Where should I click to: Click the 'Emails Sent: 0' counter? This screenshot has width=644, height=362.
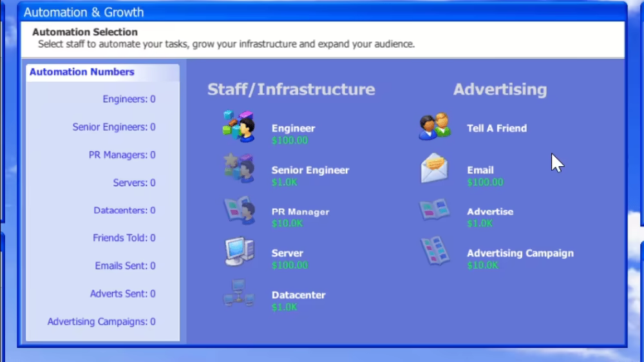[x=126, y=266]
